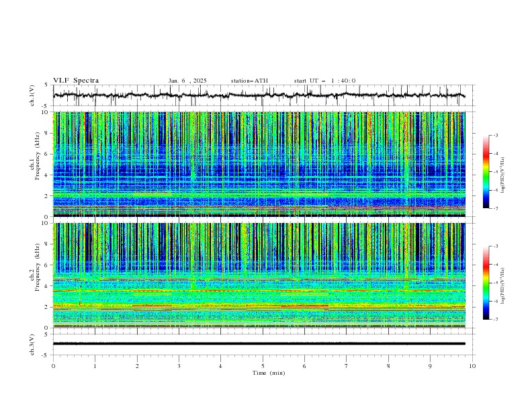
Task: Click the "-7" tick on ch.1 colorbar
Action: point(495,208)
